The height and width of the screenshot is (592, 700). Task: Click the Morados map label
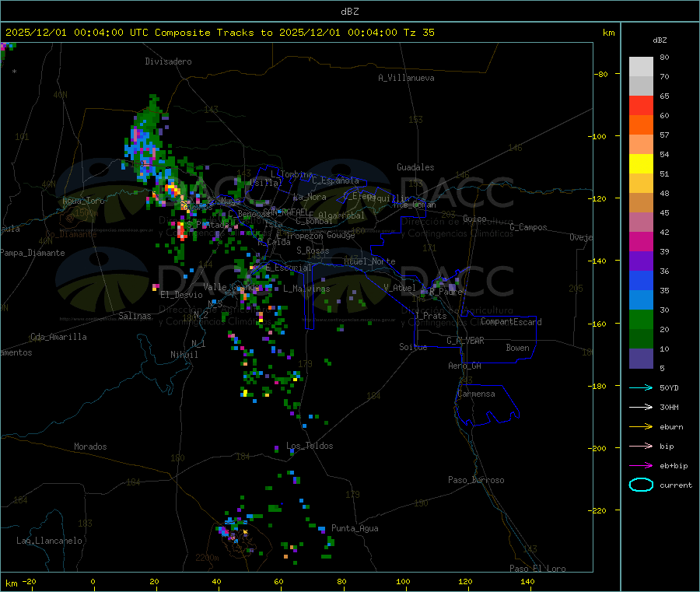coord(90,447)
